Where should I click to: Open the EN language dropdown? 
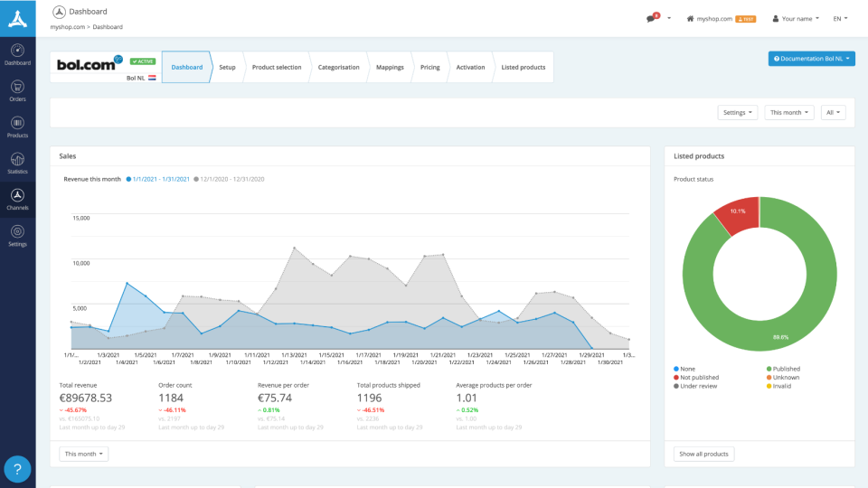tap(840, 19)
